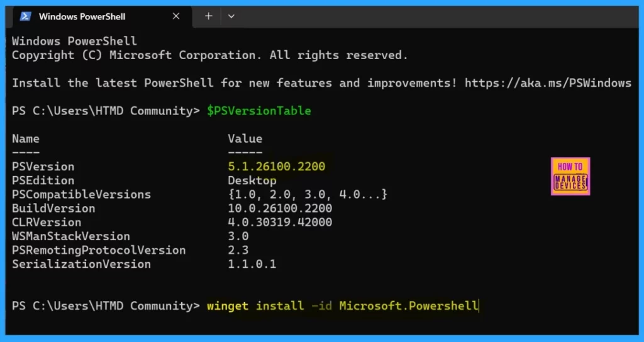Click the CLRVersion value 4.0.30319.42000
This screenshot has height=342, width=644.
[280, 222]
